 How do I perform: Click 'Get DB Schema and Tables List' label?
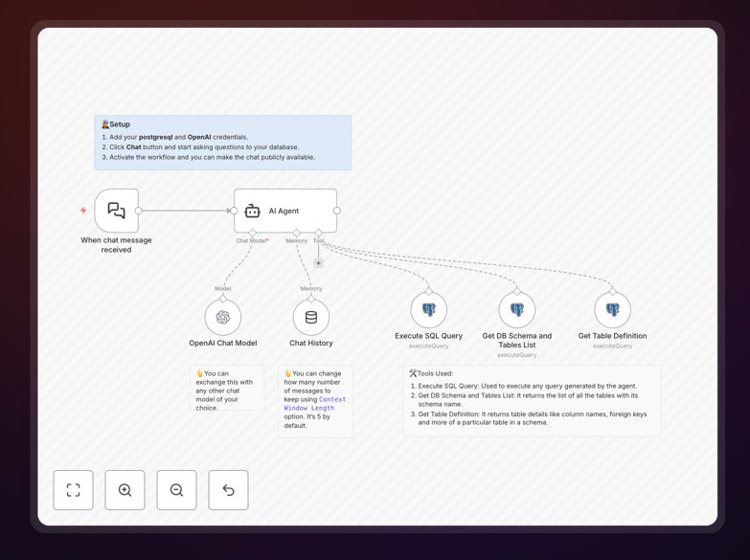(517, 340)
